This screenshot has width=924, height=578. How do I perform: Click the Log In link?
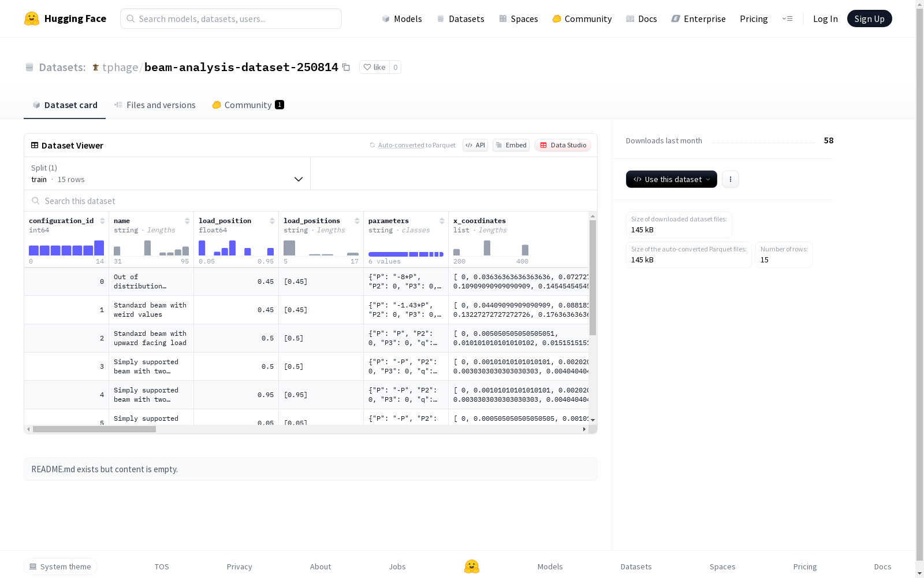point(825,18)
